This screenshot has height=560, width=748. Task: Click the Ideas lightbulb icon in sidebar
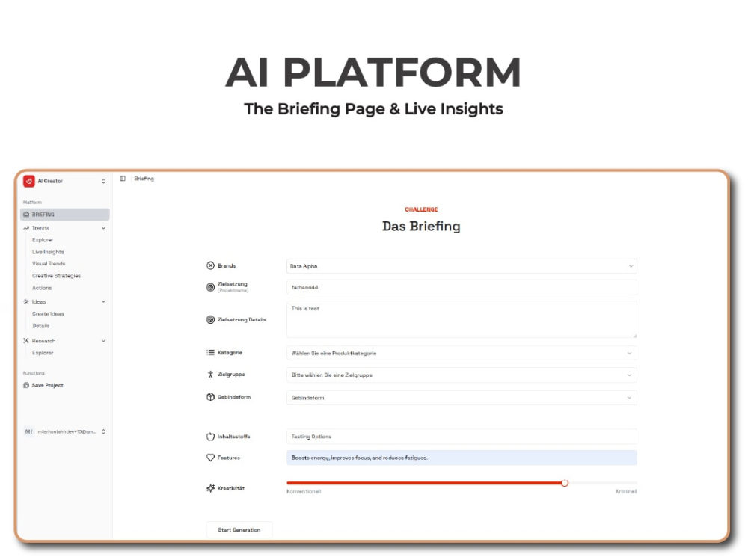pos(26,301)
